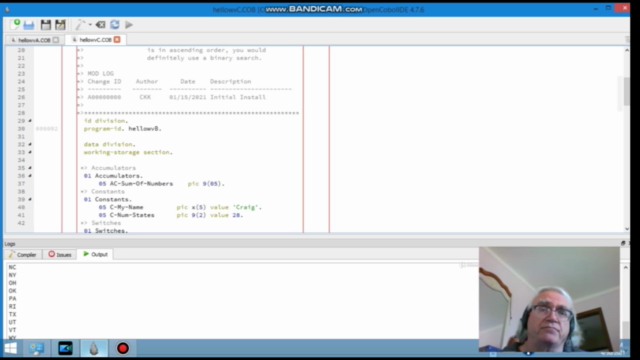Collapse the working-storage fold at line 33
This screenshot has height=360, width=640.
click(30, 152)
